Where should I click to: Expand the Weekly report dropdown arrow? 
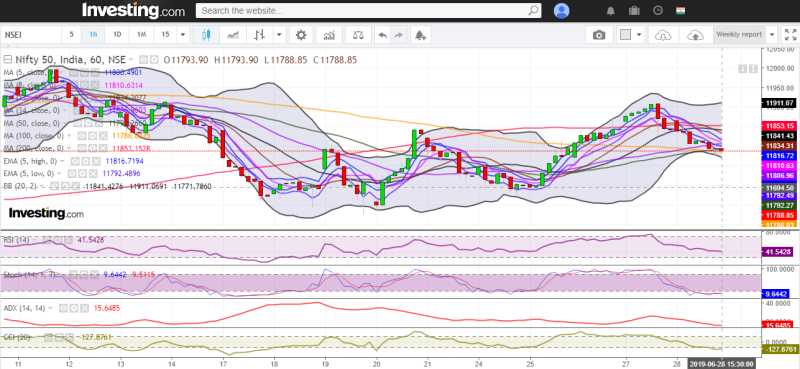(x=772, y=35)
